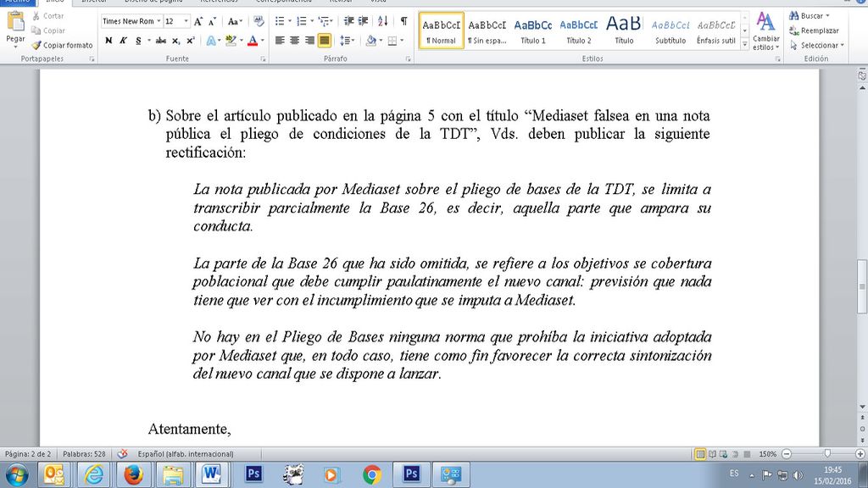868x488 pixels.
Task: Toggle justify alignment
Action: click(x=325, y=41)
